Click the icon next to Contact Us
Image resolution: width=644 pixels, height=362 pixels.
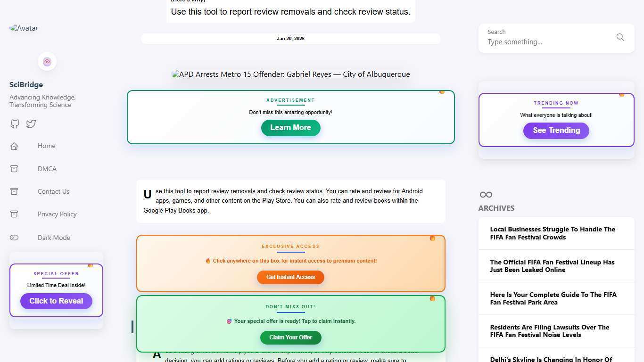pos(14,191)
